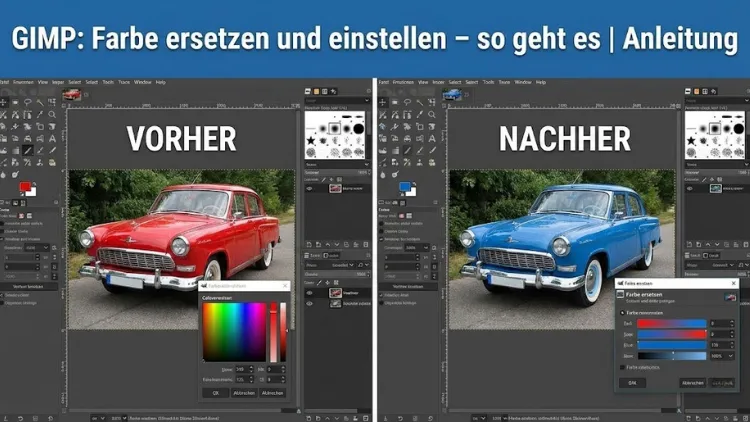Click the blue foreground color in NACHHER toolbox
The image size is (750, 422).
[405, 187]
